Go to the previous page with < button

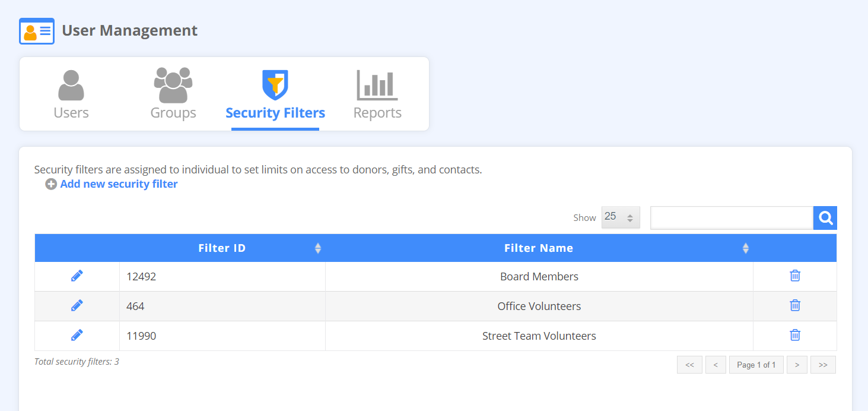click(x=716, y=365)
